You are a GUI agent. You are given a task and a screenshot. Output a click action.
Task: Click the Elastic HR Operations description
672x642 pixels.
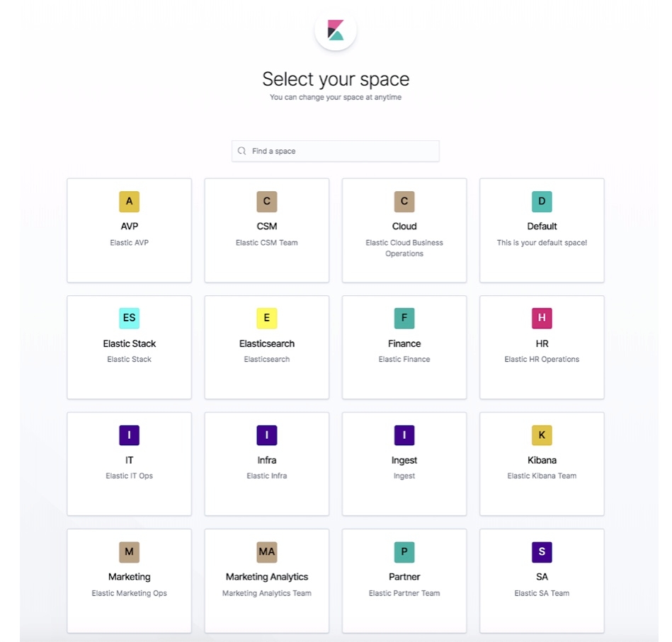[542, 360]
